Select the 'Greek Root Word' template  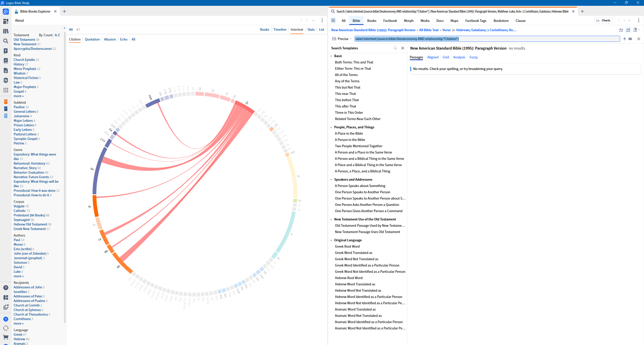click(347, 246)
